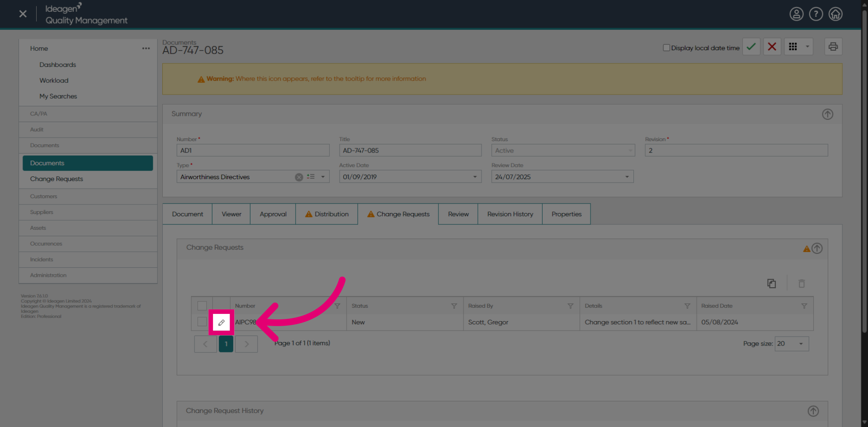Click the delete trash icon in Change Requests
The width and height of the screenshot is (868, 427).
pyautogui.click(x=802, y=283)
